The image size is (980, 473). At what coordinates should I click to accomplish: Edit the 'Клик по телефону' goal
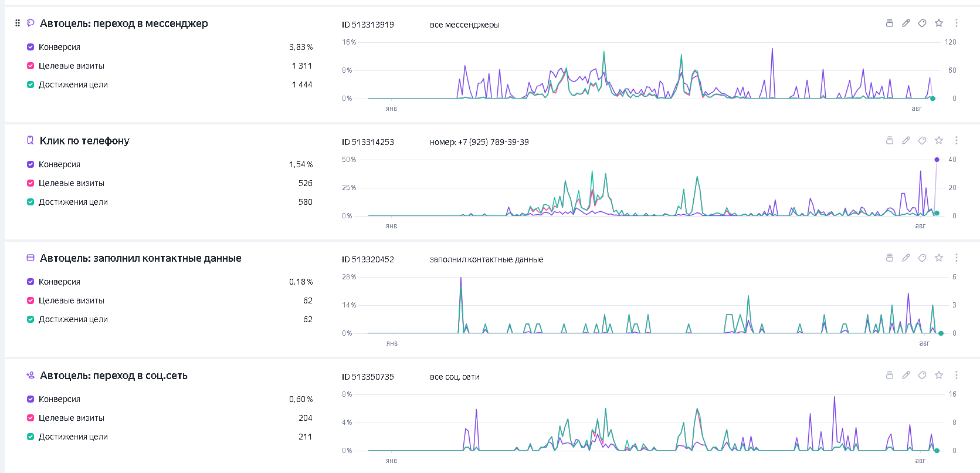[906, 140]
